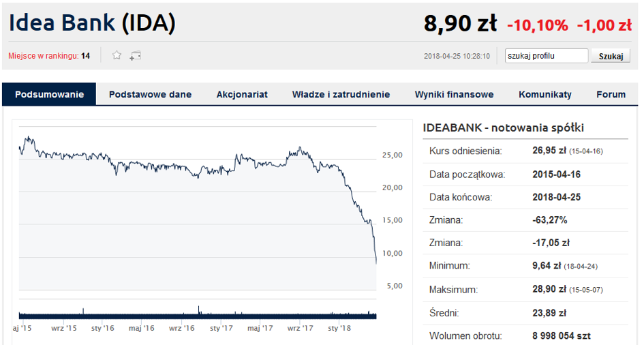
Task: Select Władze i zatrudnienie tab
Action: coord(341,95)
